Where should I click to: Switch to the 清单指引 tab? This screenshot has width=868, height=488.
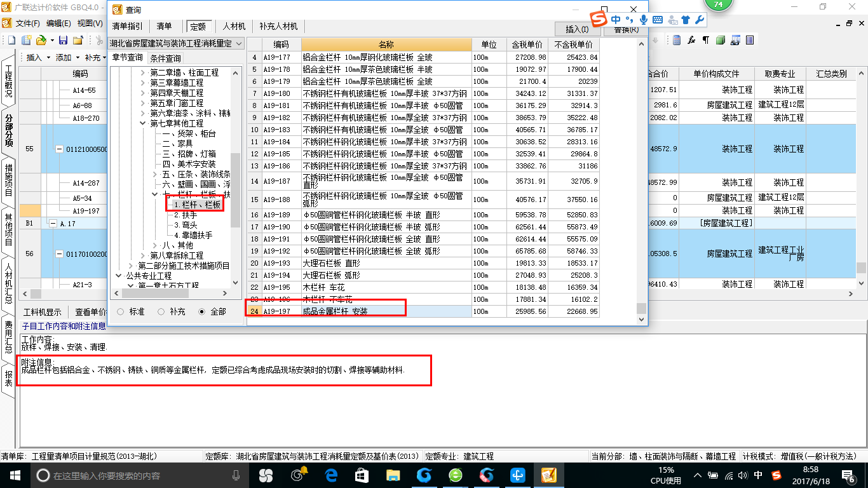point(128,26)
